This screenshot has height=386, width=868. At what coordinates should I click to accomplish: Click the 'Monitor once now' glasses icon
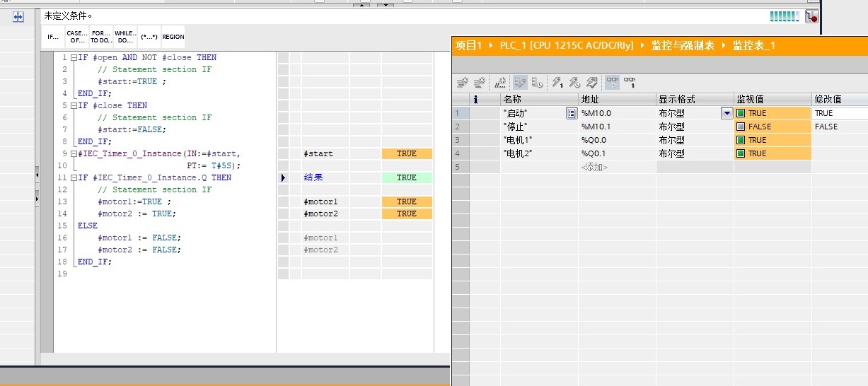[x=629, y=83]
